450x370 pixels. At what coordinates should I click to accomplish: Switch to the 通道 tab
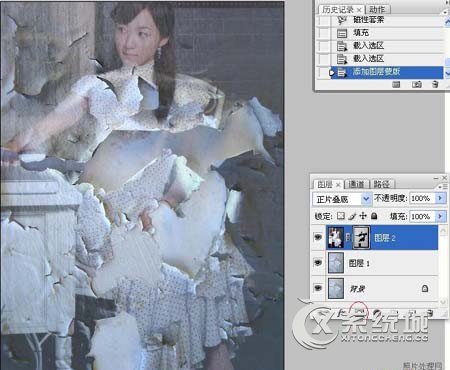point(356,184)
